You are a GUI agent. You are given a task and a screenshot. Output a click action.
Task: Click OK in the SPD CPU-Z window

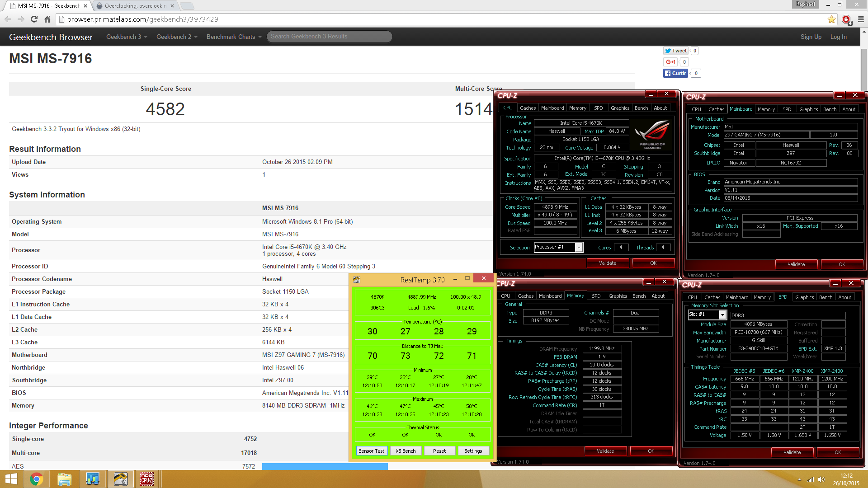(838, 452)
